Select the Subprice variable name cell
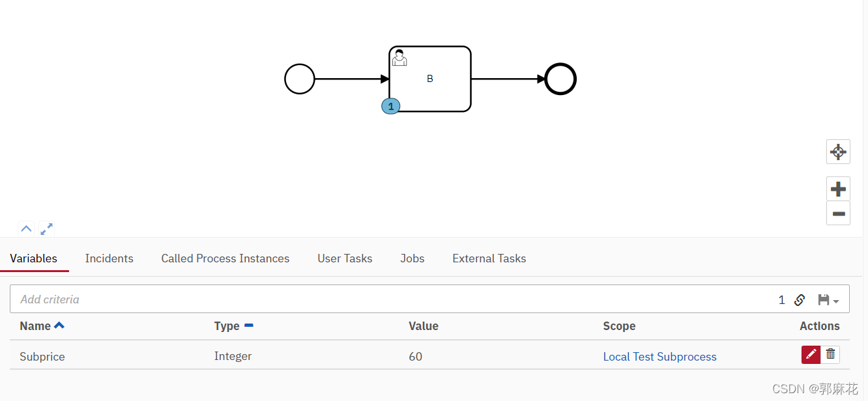868x401 pixels. coord(42,357)
